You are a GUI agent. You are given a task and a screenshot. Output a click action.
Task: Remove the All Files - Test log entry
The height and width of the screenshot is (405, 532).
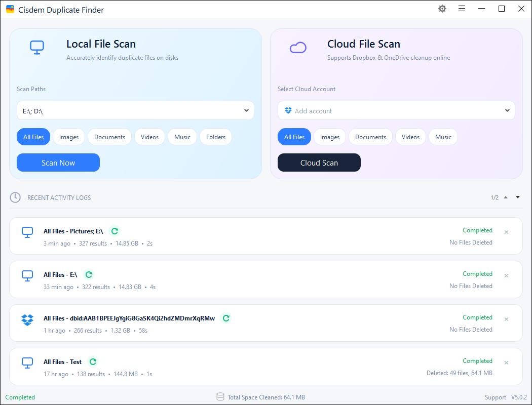506,362
